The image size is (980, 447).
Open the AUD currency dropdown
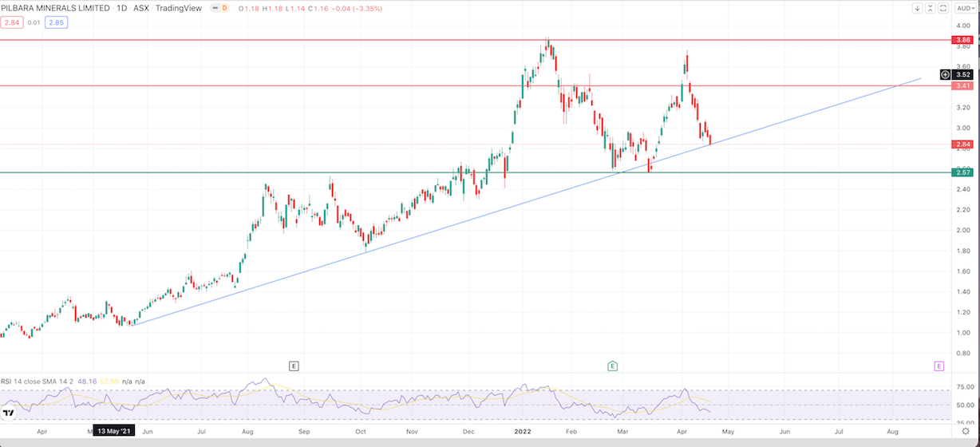tap(964, 8)
